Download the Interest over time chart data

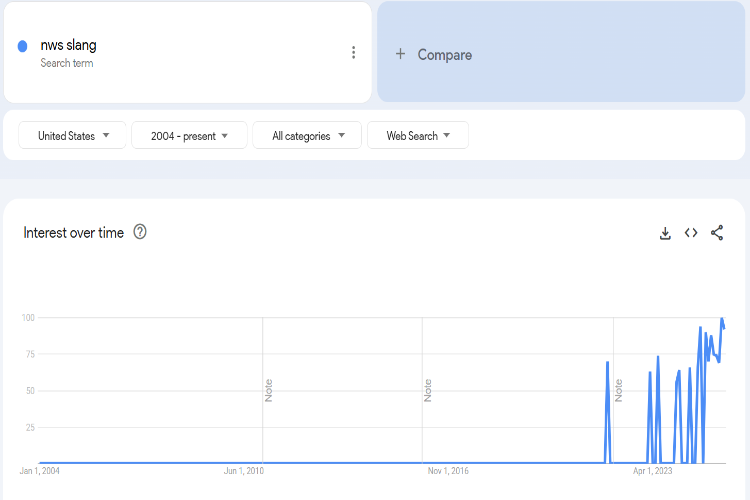click(665, 233)
